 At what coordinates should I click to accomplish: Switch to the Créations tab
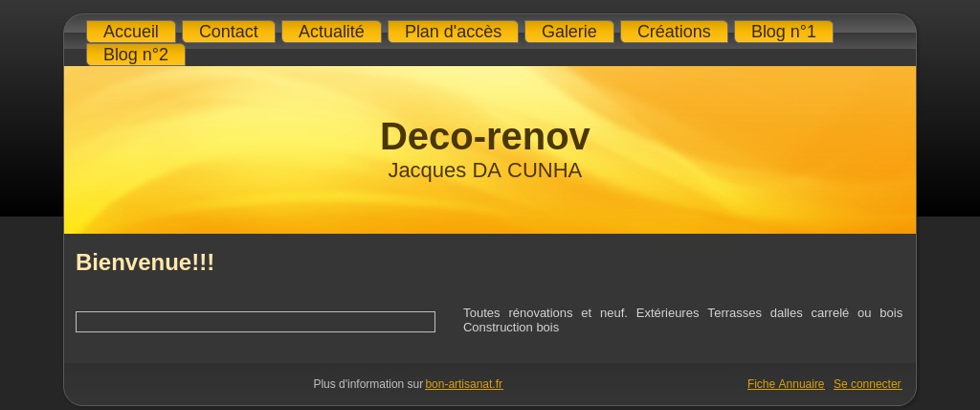pyautogui.click(x=674, y=32)
